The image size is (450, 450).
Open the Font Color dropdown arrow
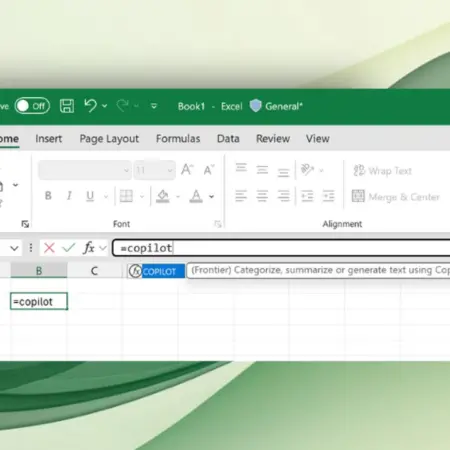click(x=211, y=197)
